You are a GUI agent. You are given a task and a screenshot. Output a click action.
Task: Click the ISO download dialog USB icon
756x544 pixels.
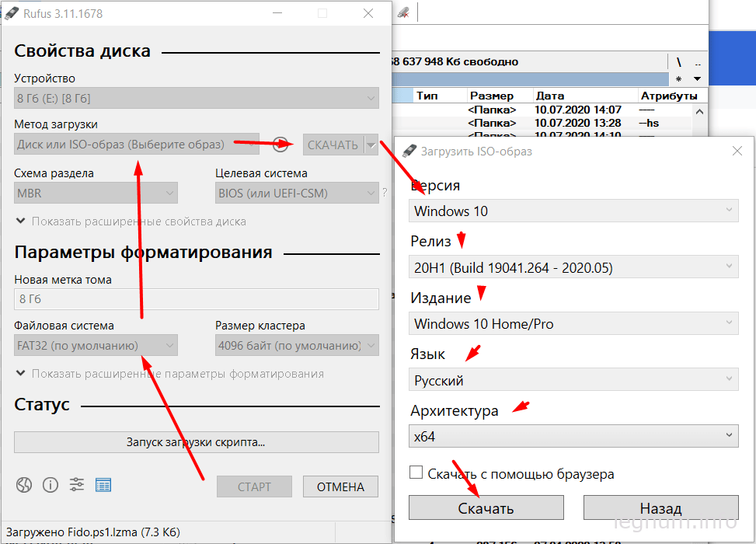click(409, 151)
